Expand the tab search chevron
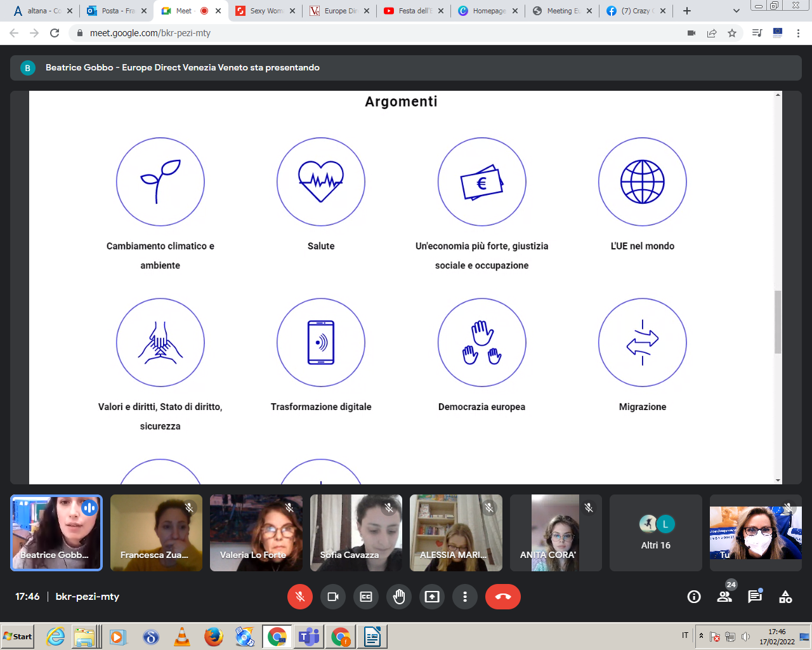This screenshot has height=650, width=812. [x=736, y=11]
